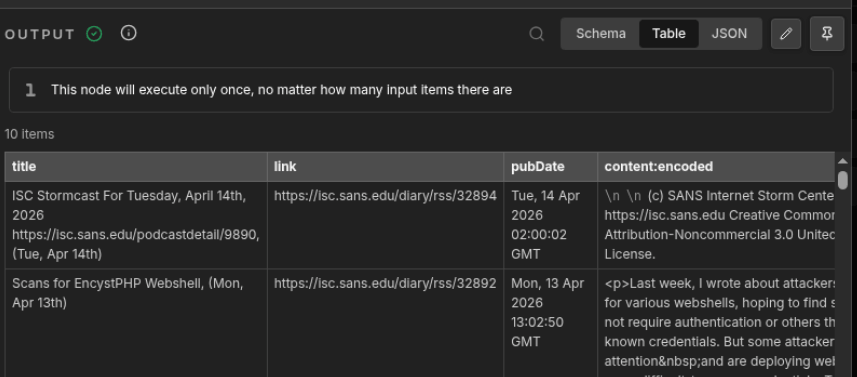Select the ISC Stormcast title cell

point(136,225)
